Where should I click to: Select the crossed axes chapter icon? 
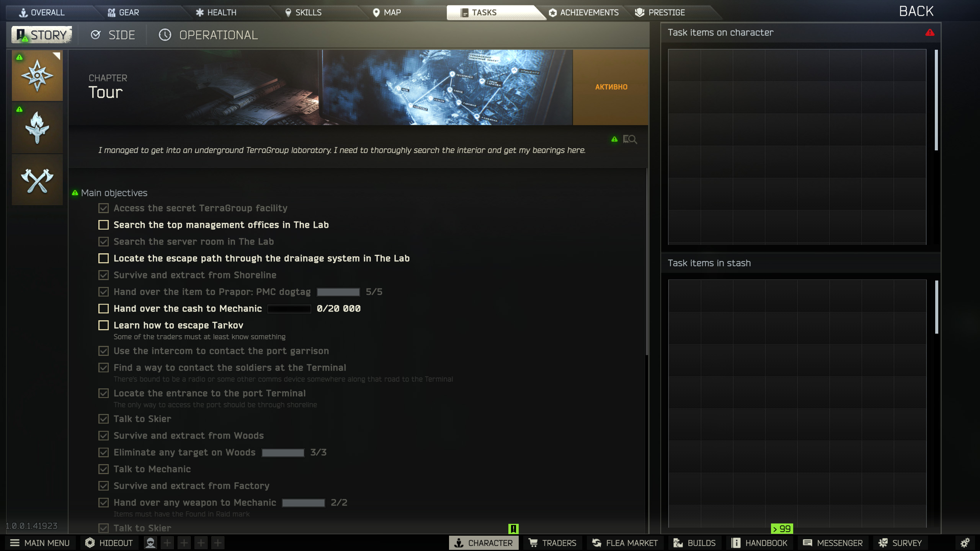click(37, 180)
